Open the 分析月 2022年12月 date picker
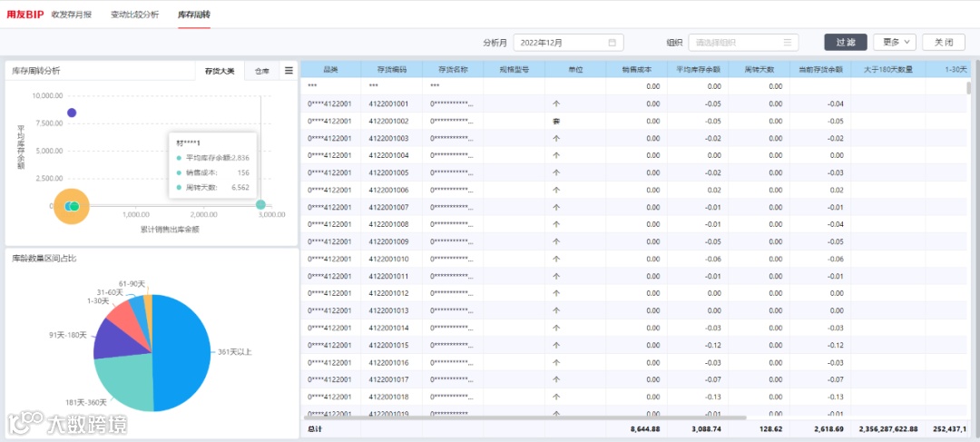Viewport: 980px width, 442px height. pyautogui.click(x=568, y=43)
